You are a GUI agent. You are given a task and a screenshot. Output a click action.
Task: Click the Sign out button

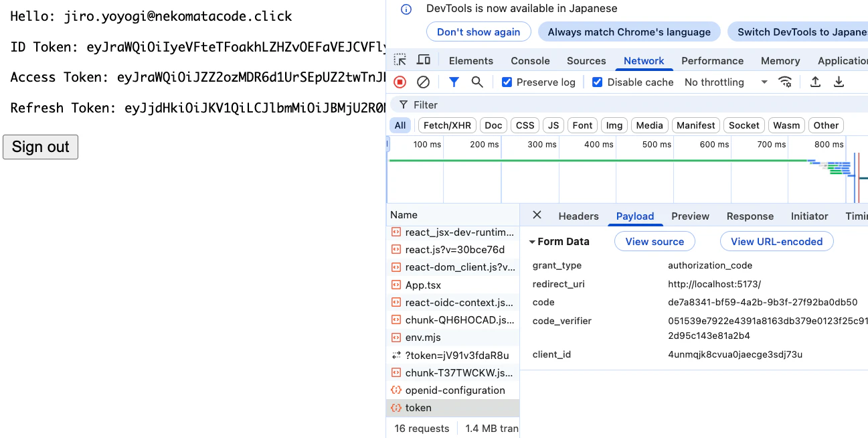(x=40, y=147)
